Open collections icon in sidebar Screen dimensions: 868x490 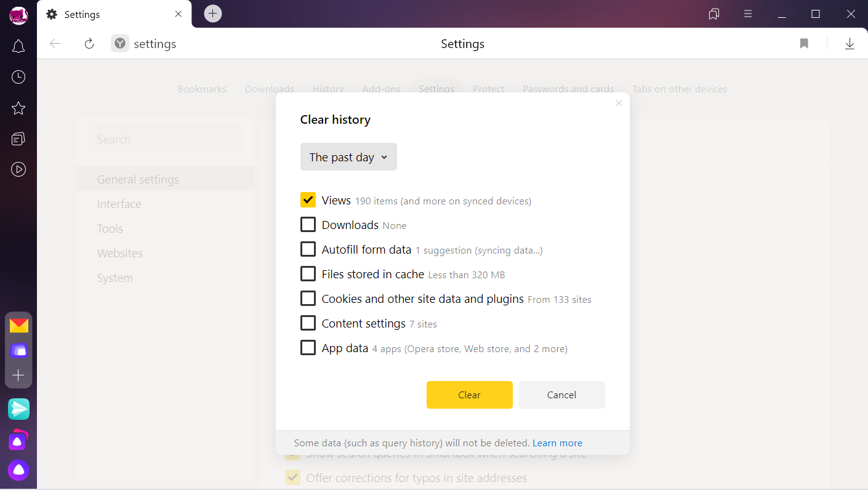tap(18, 139)
